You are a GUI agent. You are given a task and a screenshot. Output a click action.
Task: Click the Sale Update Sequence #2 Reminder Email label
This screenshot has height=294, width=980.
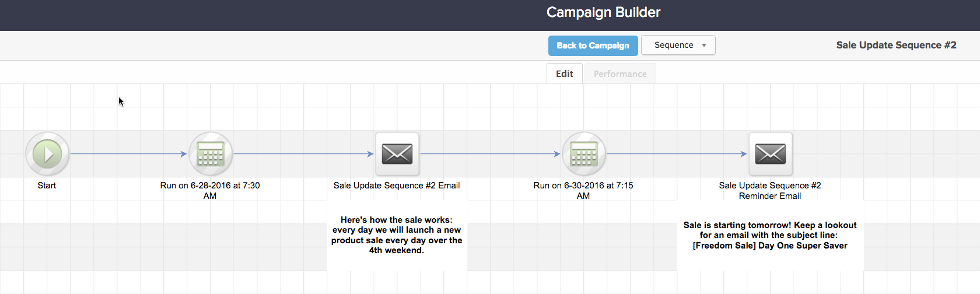[x=770, y=191]
